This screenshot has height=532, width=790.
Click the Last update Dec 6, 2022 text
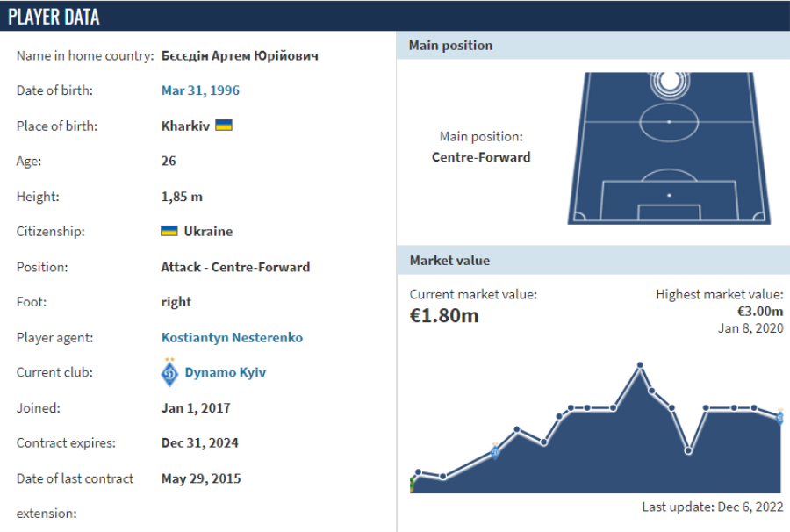(x=712, y=507)
